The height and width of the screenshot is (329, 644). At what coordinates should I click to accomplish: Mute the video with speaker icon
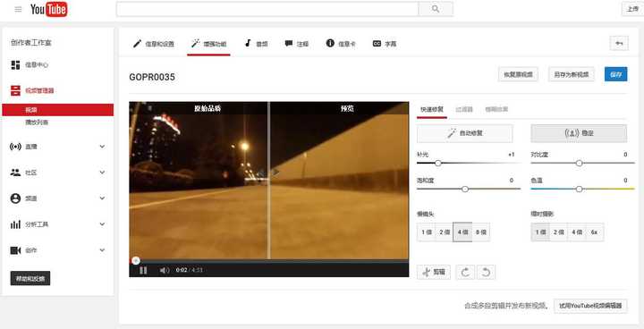[x=165, y=270]
